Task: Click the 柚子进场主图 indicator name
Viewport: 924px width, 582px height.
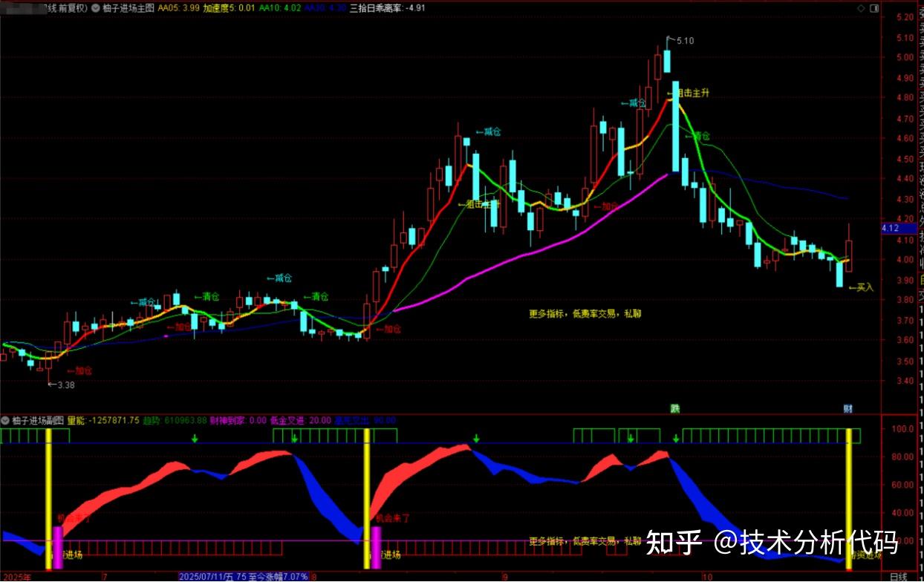Action: 128,8
